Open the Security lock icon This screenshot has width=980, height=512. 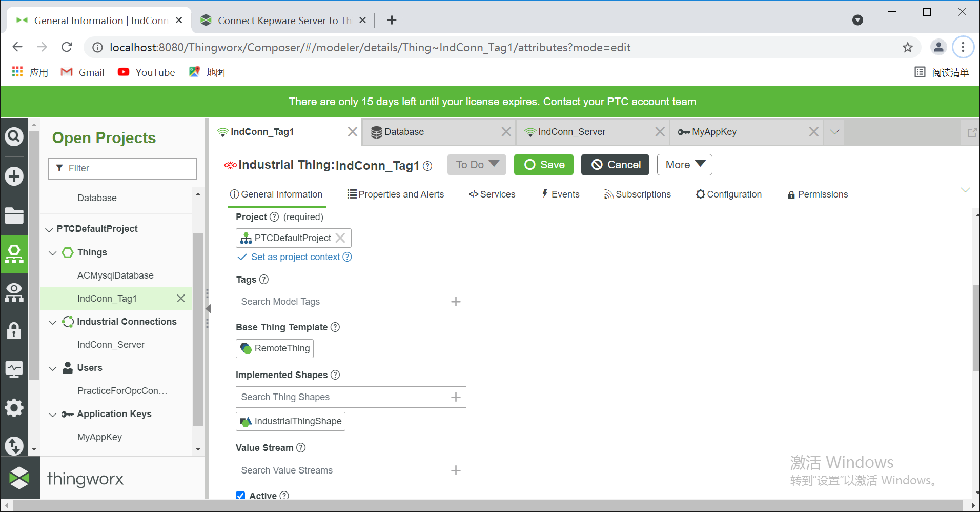point(14,331)
